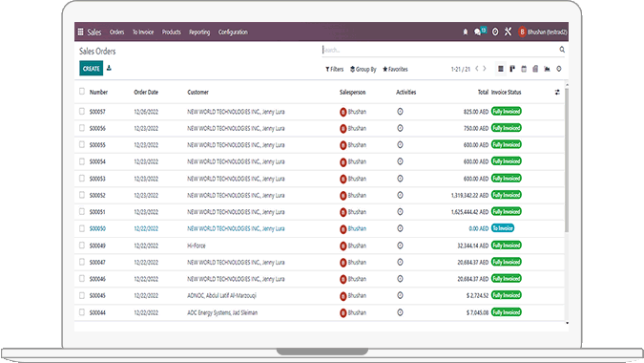This screenshot has width=644, height=363.
Task: Click Fully Invoiced badge for S00057
Action: coord(507,112)
